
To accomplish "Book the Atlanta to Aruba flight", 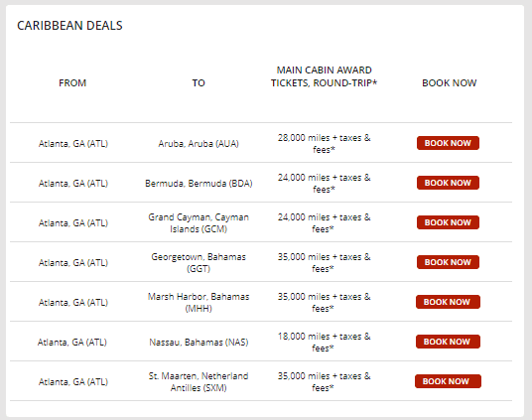I will tap(448, 143).
